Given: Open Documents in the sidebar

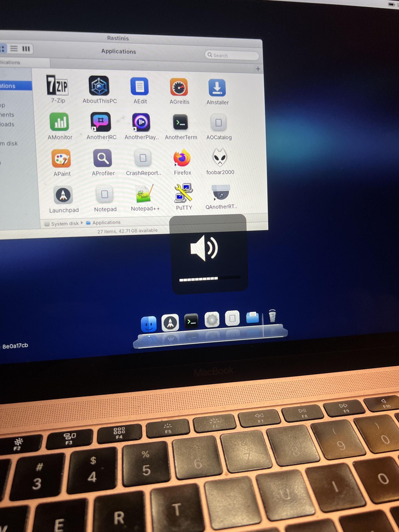Looking at the screenshot, I should (x=7, y=115).
